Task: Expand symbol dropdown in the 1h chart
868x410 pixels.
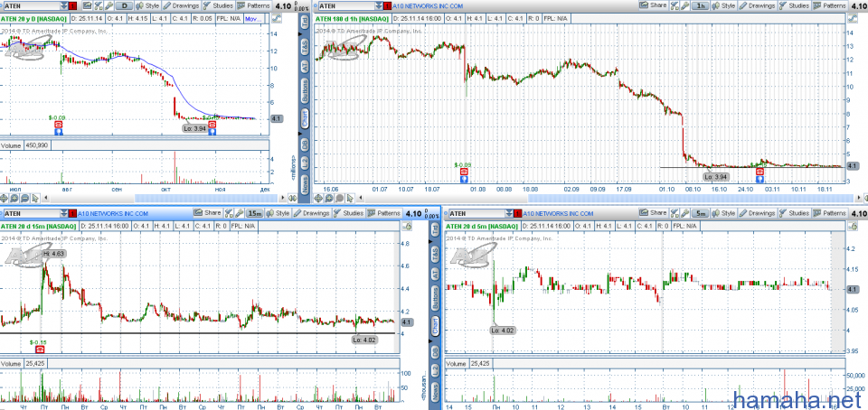Action: point(378,6)
